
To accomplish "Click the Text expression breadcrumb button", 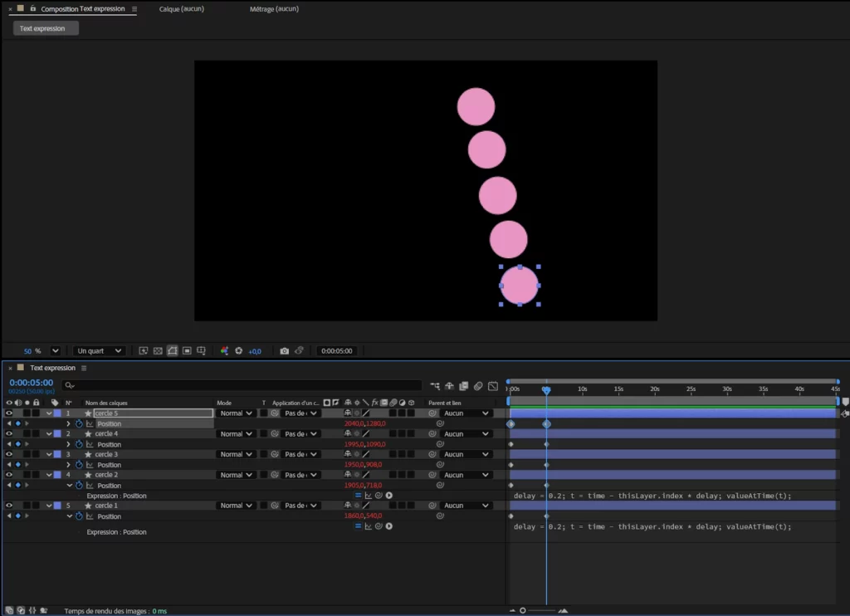I will coord(46,28).
